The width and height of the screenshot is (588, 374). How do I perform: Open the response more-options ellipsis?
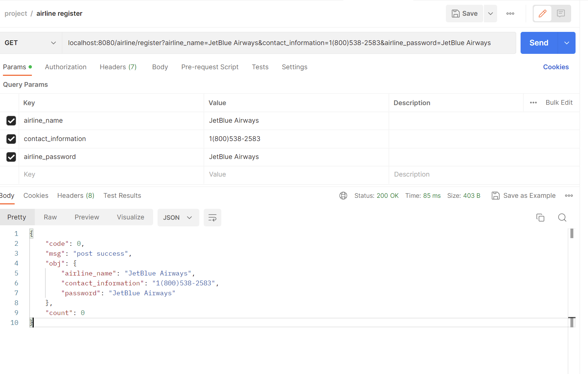569,196
